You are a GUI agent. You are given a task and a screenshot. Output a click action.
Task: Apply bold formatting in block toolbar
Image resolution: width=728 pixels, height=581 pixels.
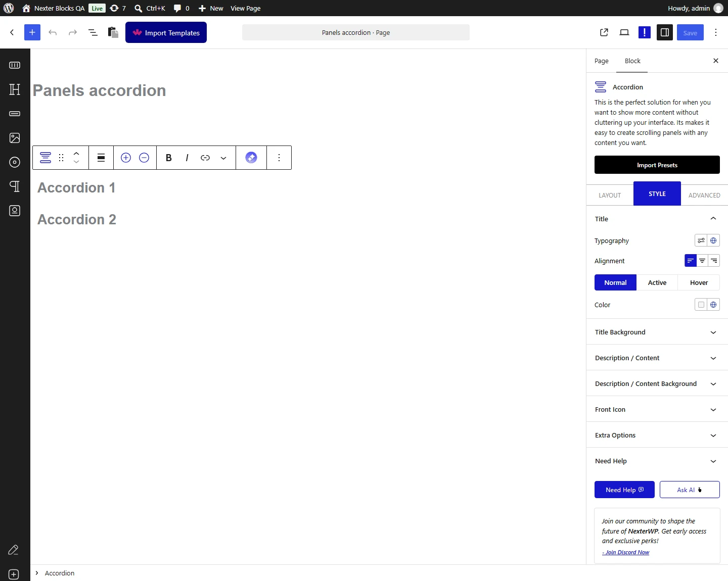click(169, 158)
